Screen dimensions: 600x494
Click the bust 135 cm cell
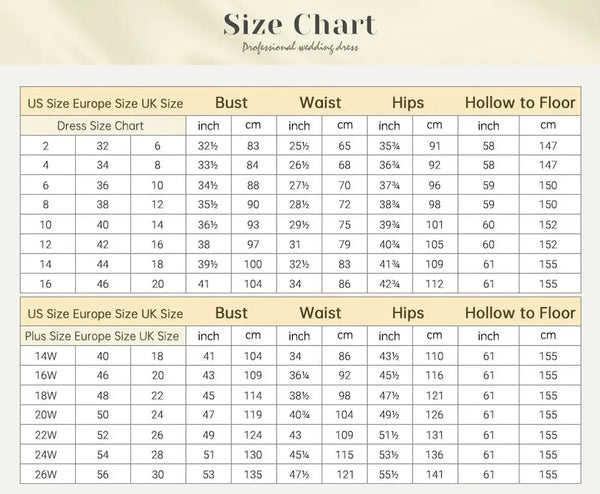coord(254,474)
